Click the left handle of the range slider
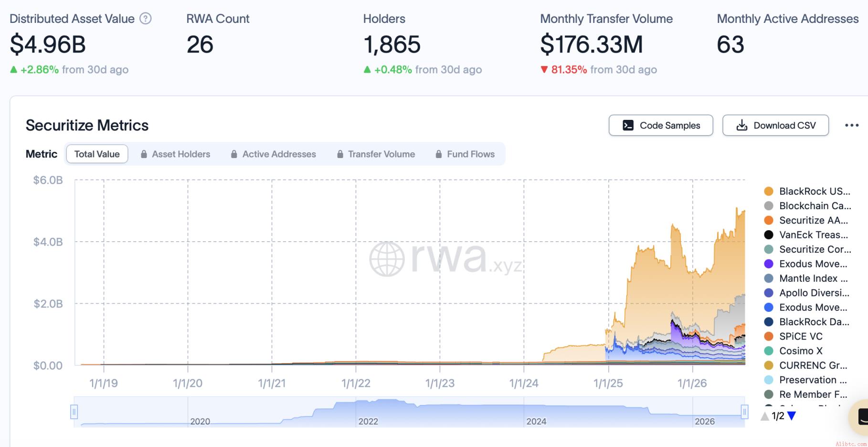Image resolution: width=868 pixels, height=447 pixels. coord(74,412)
